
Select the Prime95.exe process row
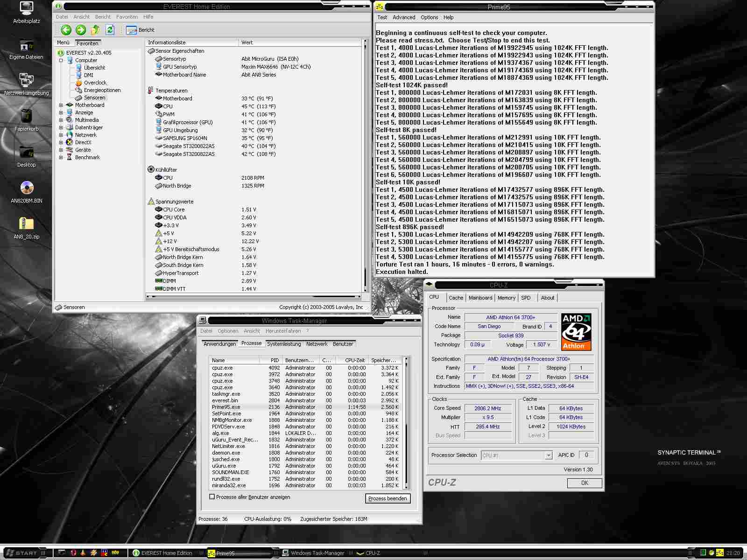[305, 407]
